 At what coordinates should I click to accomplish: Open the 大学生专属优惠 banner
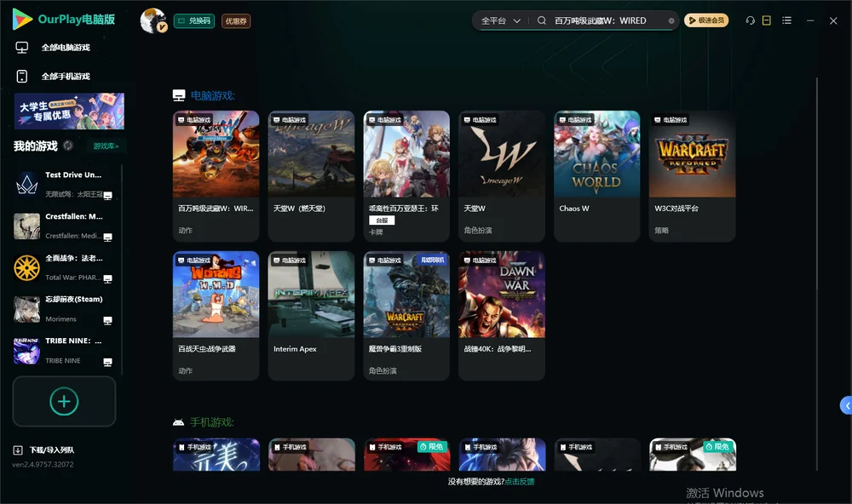pyautogui.click(x=69, y=111)
